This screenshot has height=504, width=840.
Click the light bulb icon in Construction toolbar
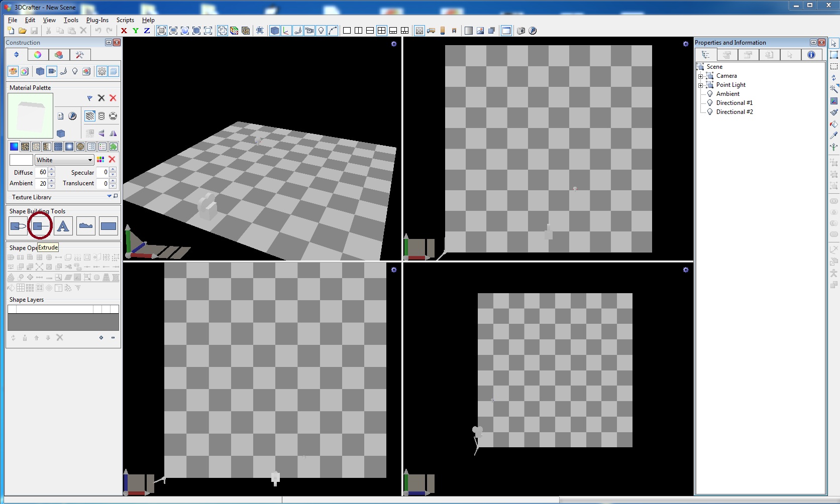tap(75, 71)
